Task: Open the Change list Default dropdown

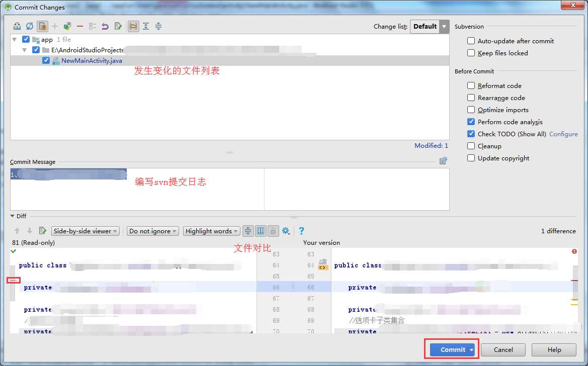Action: tap(430, 27)
